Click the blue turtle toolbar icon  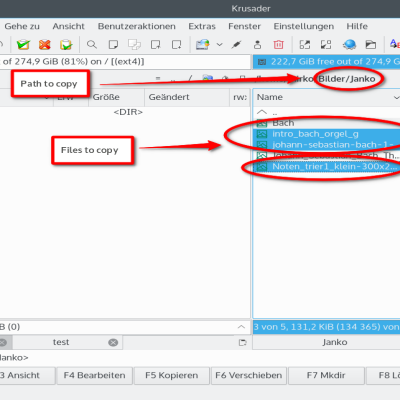(349, 44)
